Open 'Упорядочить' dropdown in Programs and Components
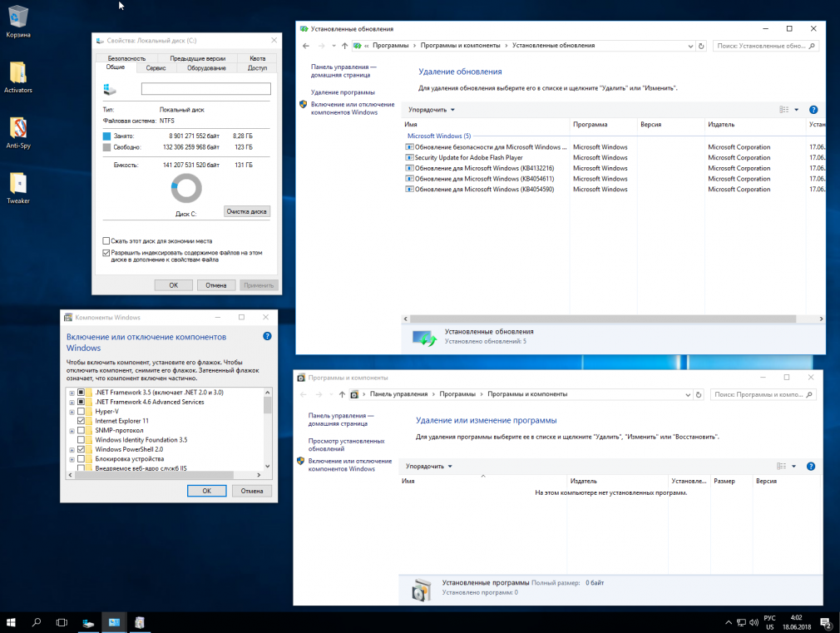 coord(428,467)
